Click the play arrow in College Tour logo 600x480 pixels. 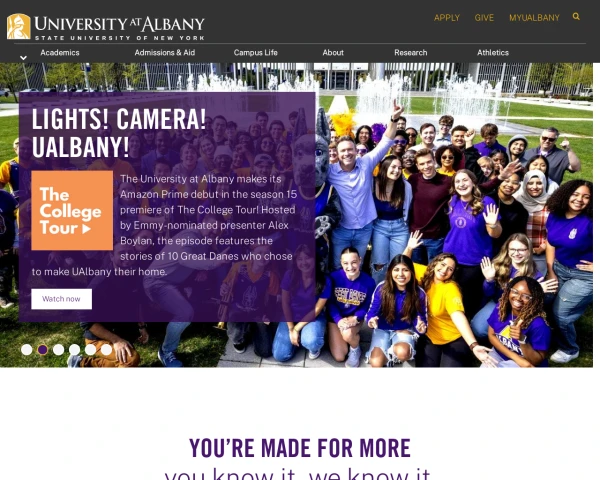(86, 229)
